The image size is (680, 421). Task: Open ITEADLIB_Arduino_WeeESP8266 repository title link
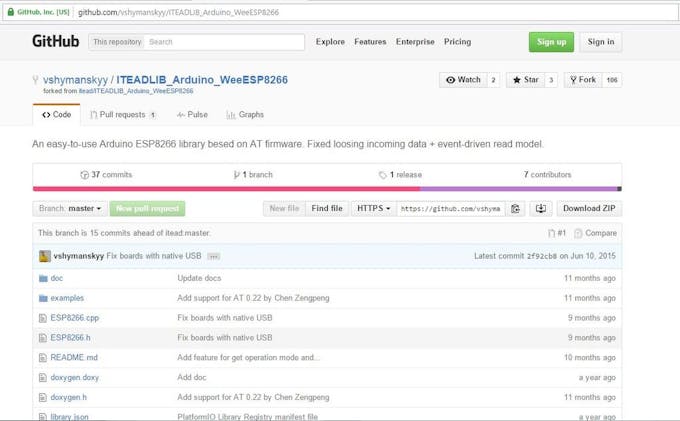[202, 80]
